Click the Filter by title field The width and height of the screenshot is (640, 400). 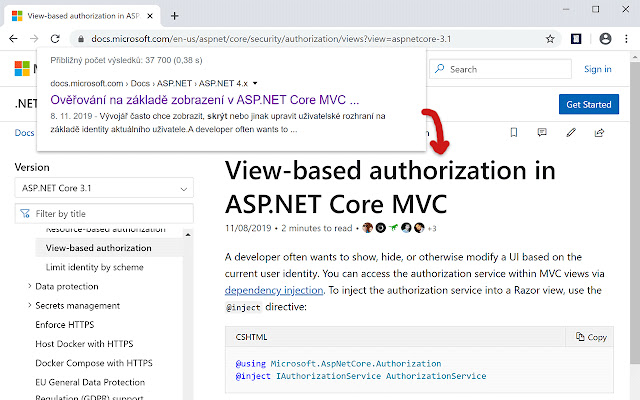(104, 213)
